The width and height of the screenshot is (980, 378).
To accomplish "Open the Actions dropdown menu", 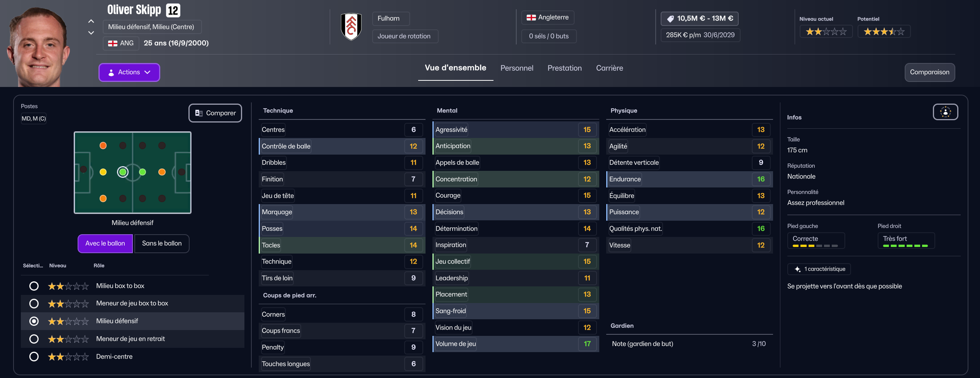I will pos(129,72).
